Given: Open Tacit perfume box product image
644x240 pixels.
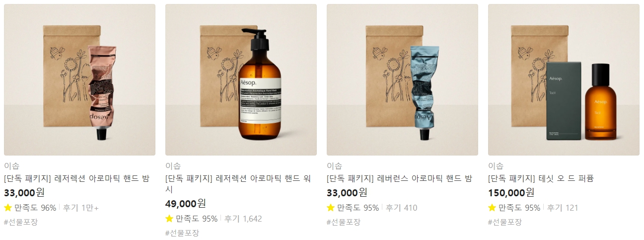Looking at the screenshot, I should click(564, 80).
